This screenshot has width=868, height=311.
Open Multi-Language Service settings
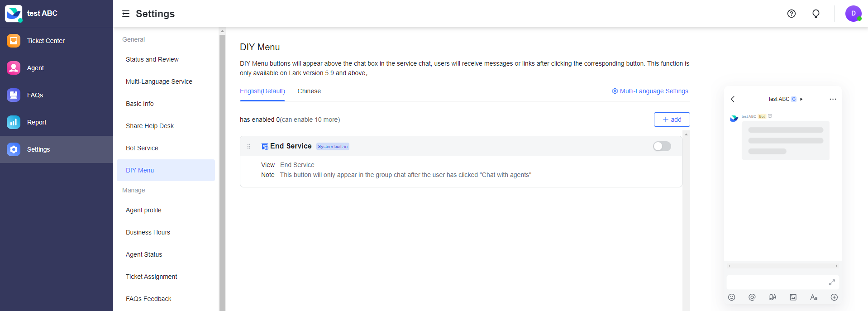[x=166, y=81]
